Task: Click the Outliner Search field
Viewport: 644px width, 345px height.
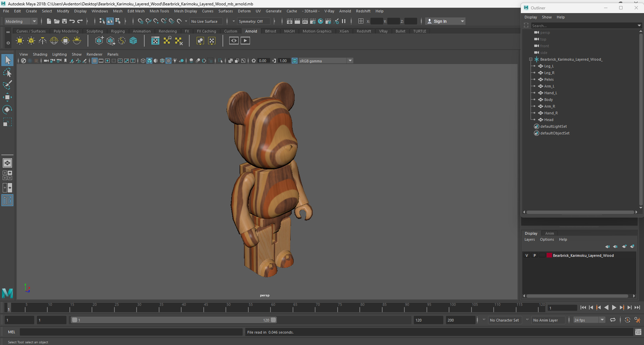Action: [x=583, y=25]
